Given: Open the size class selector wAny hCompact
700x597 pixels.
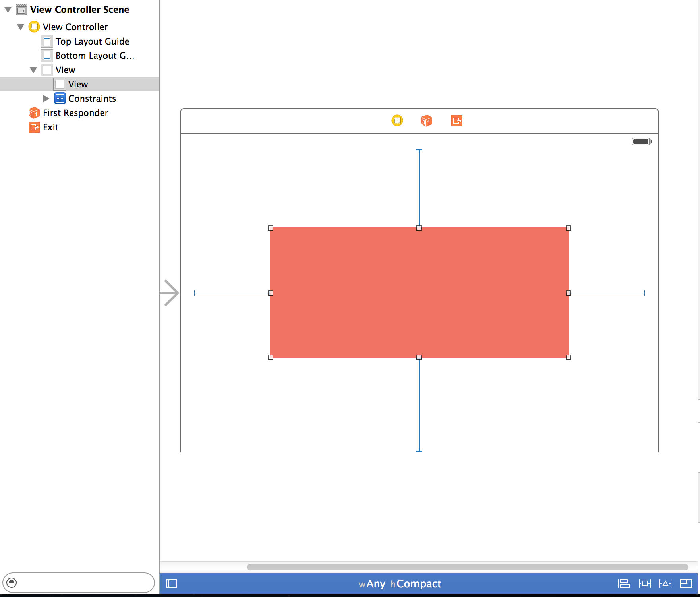Looking at the screenshot, I should coord(400,583).
